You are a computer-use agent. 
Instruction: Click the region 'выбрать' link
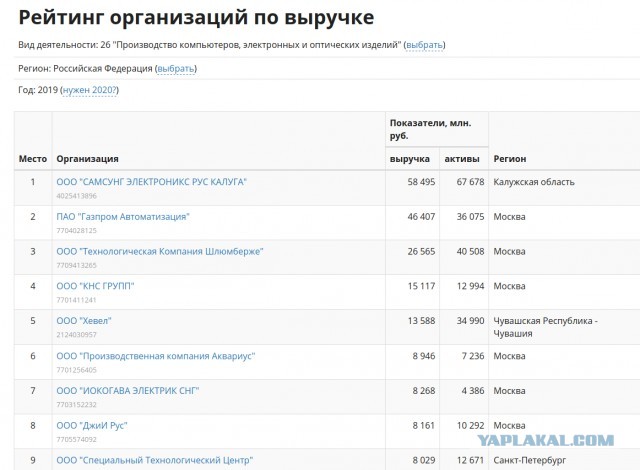(176, 69)
